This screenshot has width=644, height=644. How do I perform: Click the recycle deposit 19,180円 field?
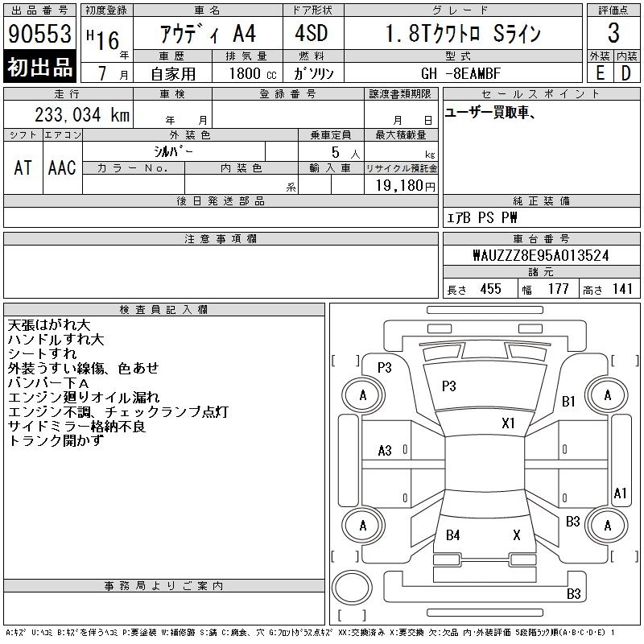click(401, 184)
